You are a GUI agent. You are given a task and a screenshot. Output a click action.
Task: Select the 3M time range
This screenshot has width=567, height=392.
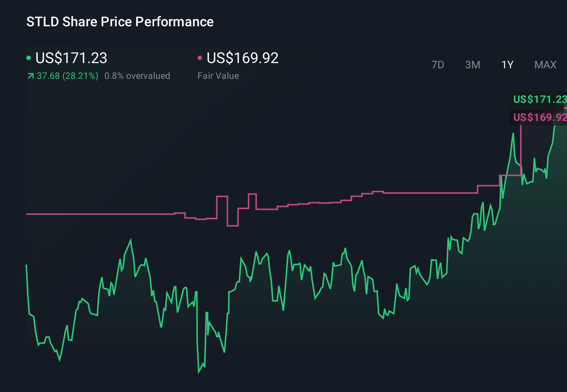(472, 65)
